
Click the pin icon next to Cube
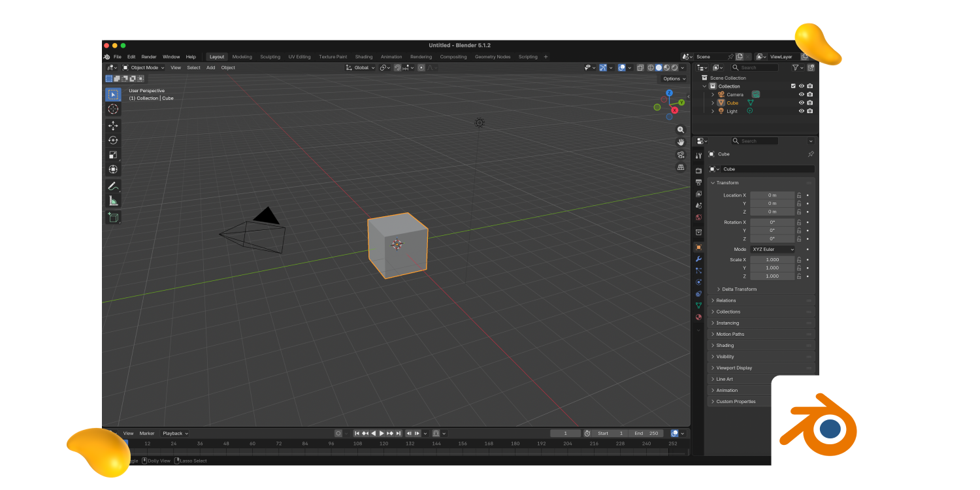click(x=811, y=154)
